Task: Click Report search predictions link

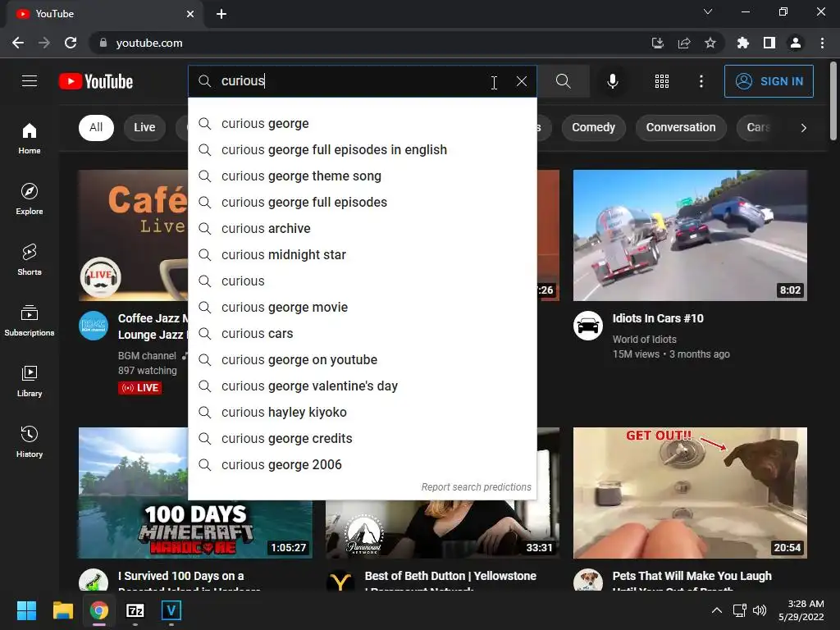Action: coord(477,487)
